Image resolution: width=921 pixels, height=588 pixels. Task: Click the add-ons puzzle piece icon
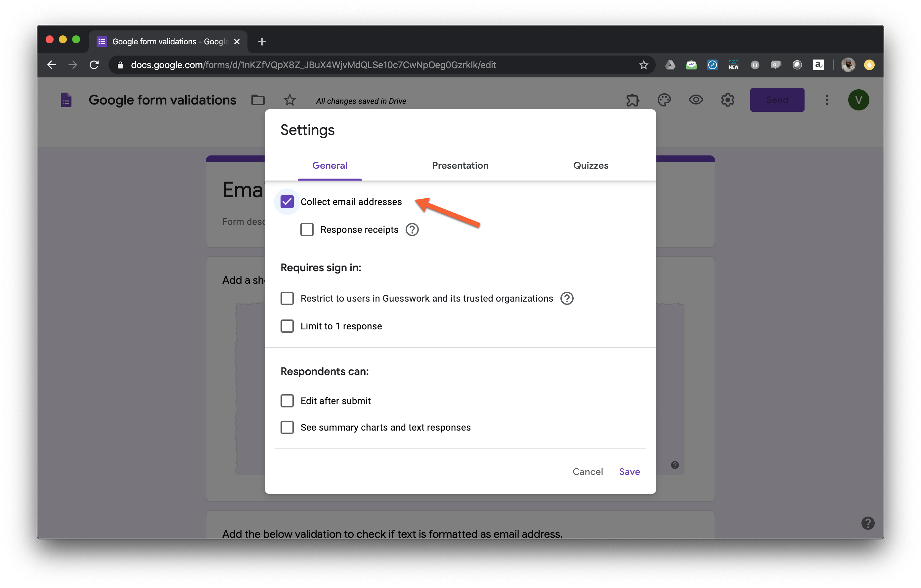point(633,100)
